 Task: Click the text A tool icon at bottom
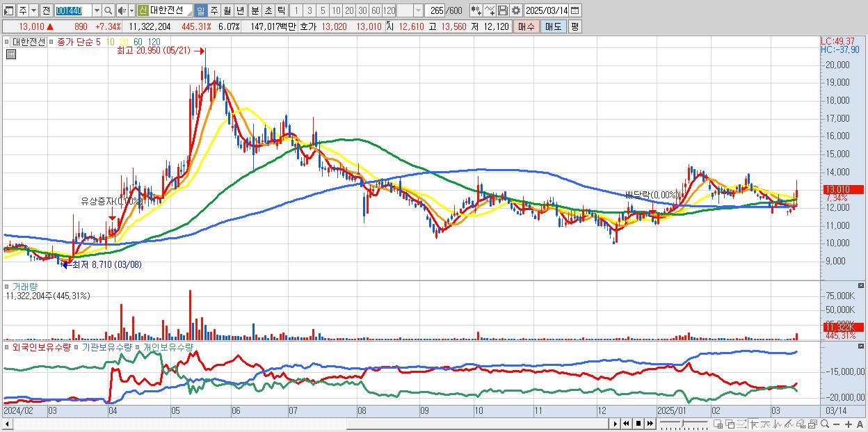pyautogui.click(x=860, y=424)
